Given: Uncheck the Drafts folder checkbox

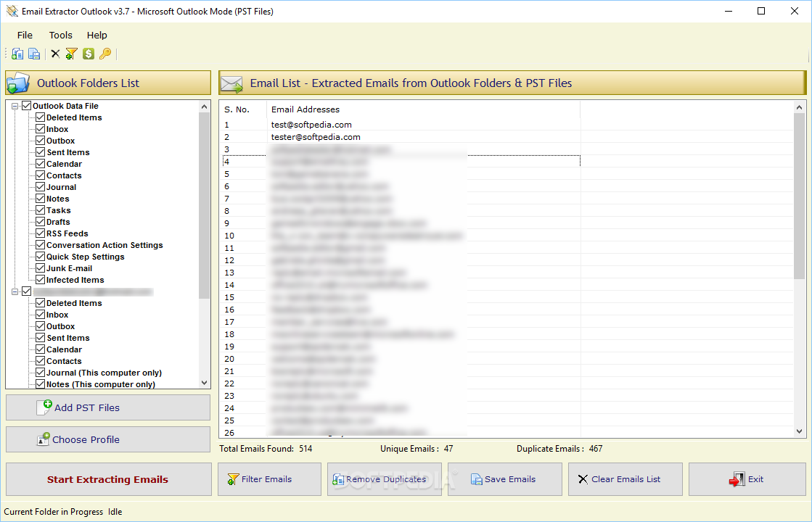Looking at the screenshot, I should (x=40, y=221).
